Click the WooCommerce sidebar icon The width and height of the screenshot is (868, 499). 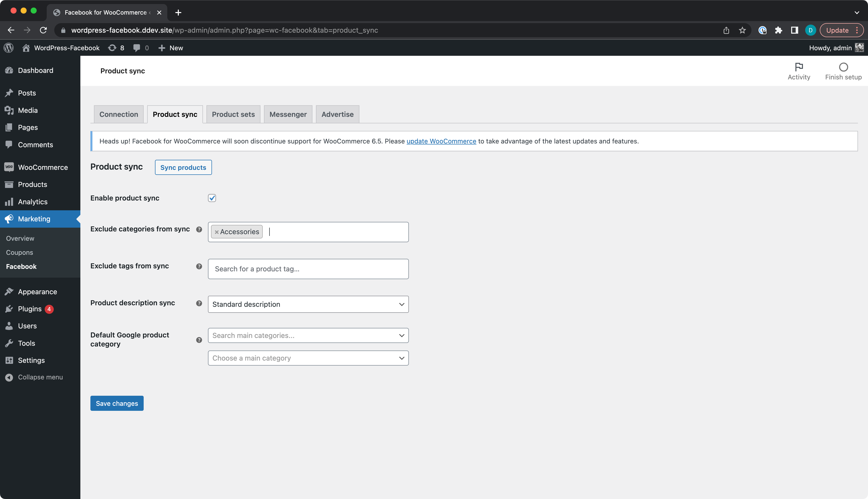(x=10, y=167)
